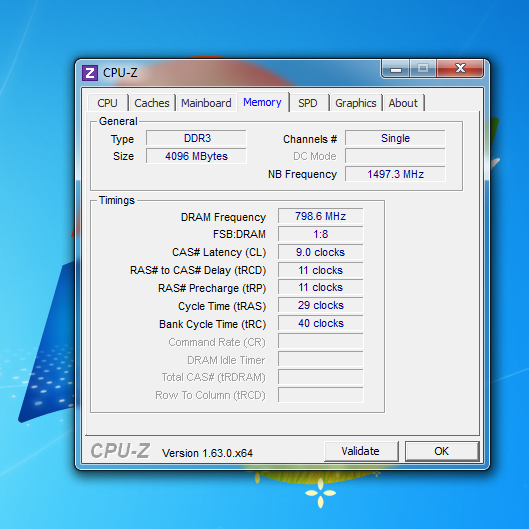This screenshot has height=529, width=529.
Task: Click the CPU-Z purple Z title icon
Action: [x=90, y=73]
